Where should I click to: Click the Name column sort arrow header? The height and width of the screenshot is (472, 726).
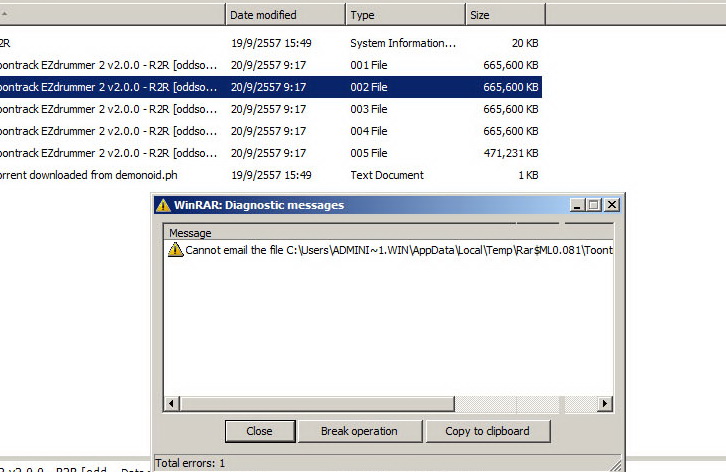click(x=112, y=15)
